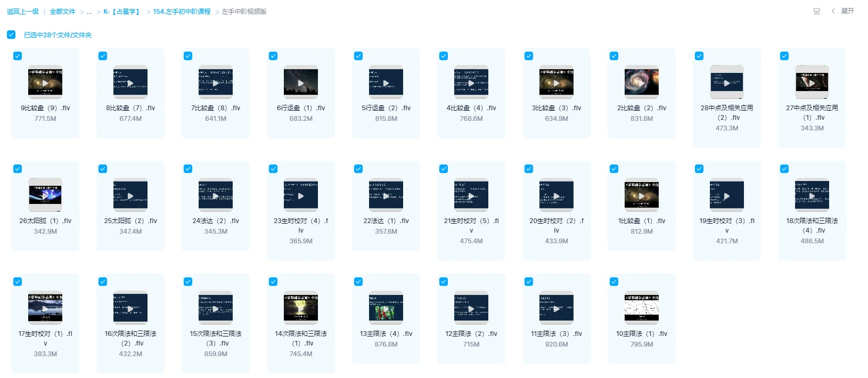Play the 4比较盘（4）.flv video icon
868x378 pixels.
(x=471, y=83)
